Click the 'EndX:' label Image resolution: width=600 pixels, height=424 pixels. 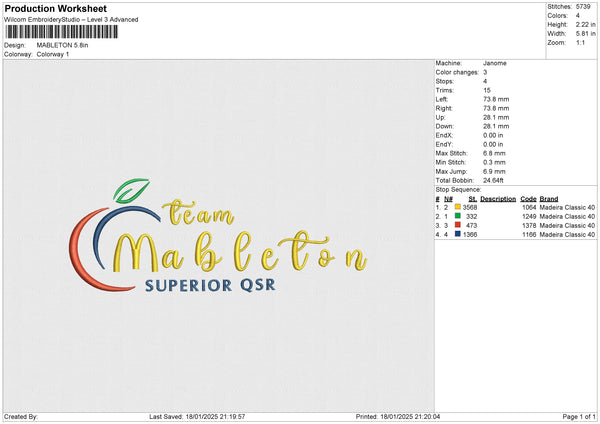(444, 135)
